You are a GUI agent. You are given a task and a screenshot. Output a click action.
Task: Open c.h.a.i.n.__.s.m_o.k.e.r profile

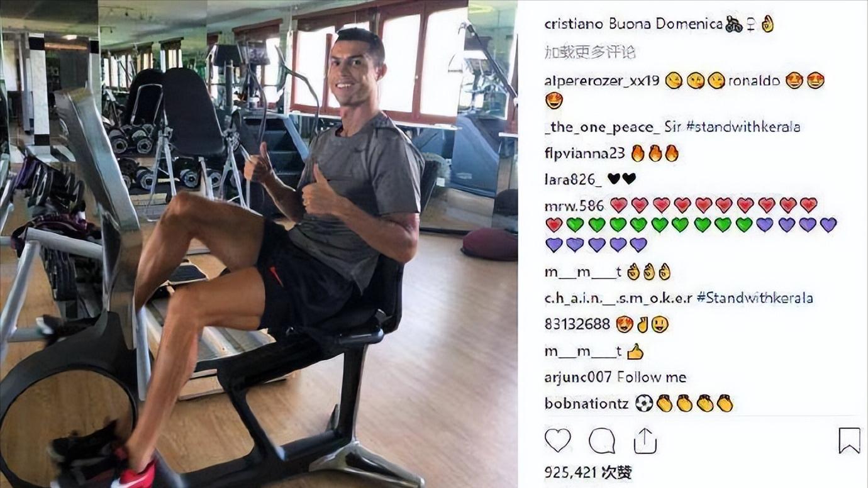pos(618,298)
